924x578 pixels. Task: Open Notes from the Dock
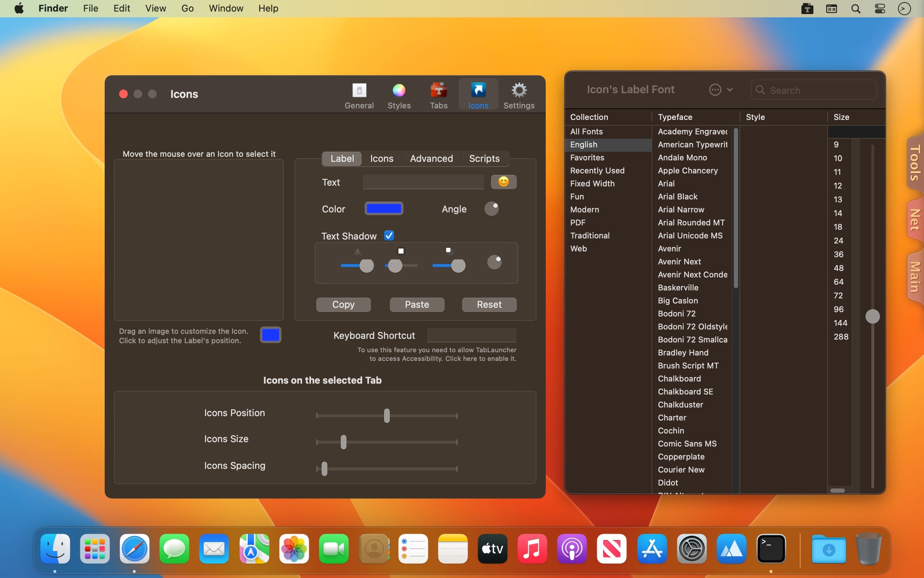click(x=453, y=549)
